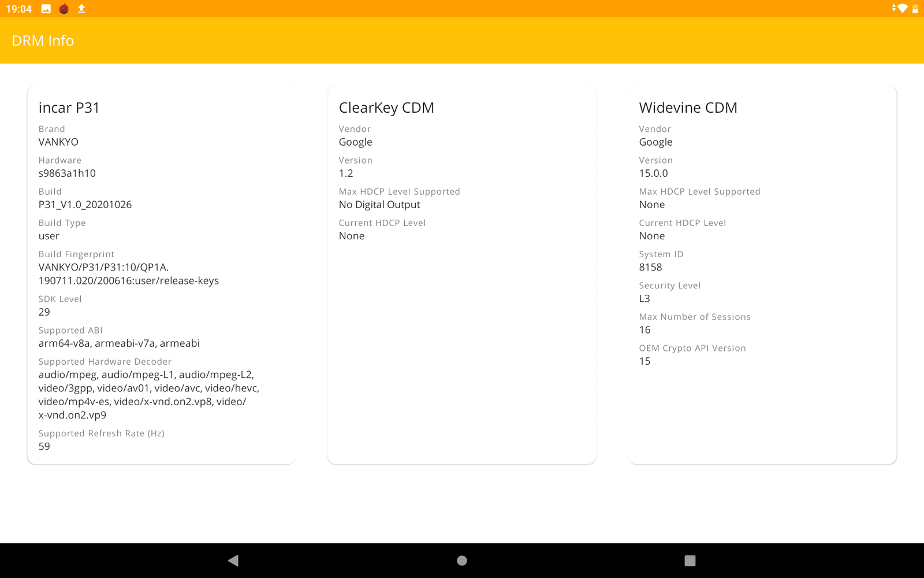Tap the 19:04 clock in status bar
This screenshot has height=578, width=924.
pyautogui.click(x=19, y=9)
